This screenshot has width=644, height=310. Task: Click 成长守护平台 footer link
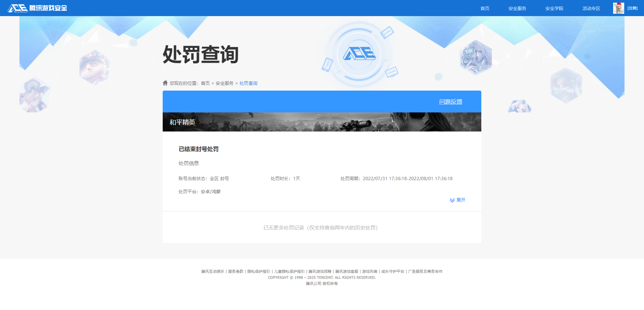coord(393,271)
